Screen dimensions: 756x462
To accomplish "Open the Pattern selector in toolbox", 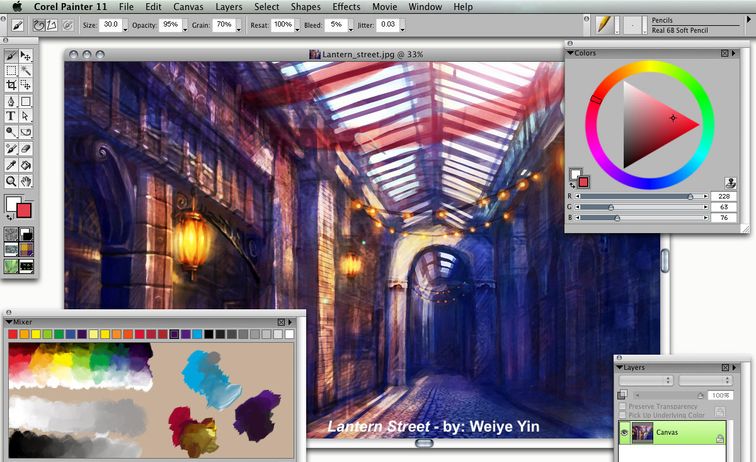I will click(11, 250).
